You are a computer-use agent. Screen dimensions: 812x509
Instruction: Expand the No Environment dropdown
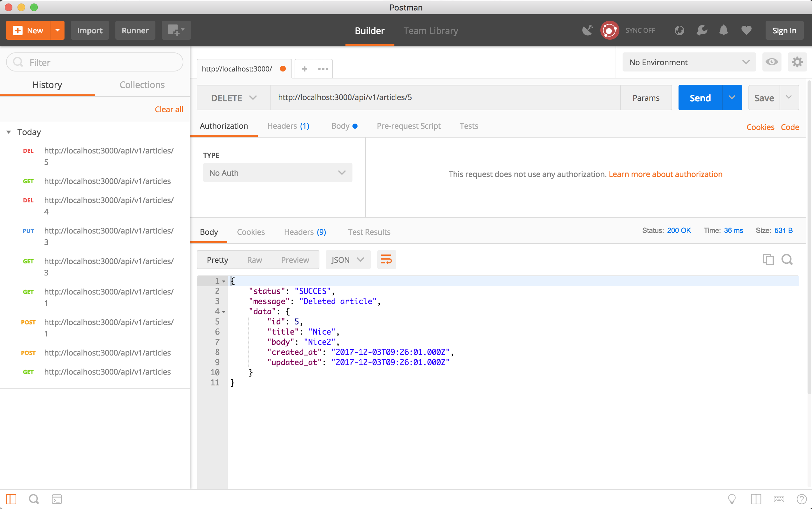[689, 62]
